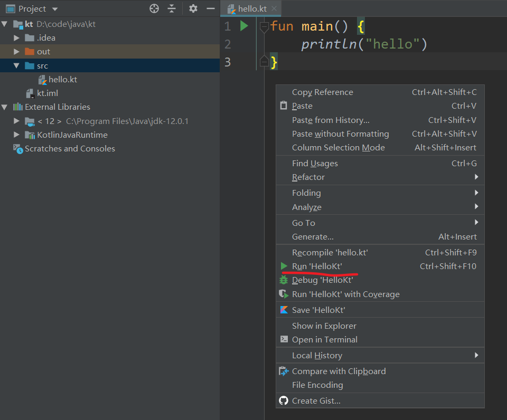Collapse the fold marker on line 1
The image size is (507, 420).
point(264,26)
